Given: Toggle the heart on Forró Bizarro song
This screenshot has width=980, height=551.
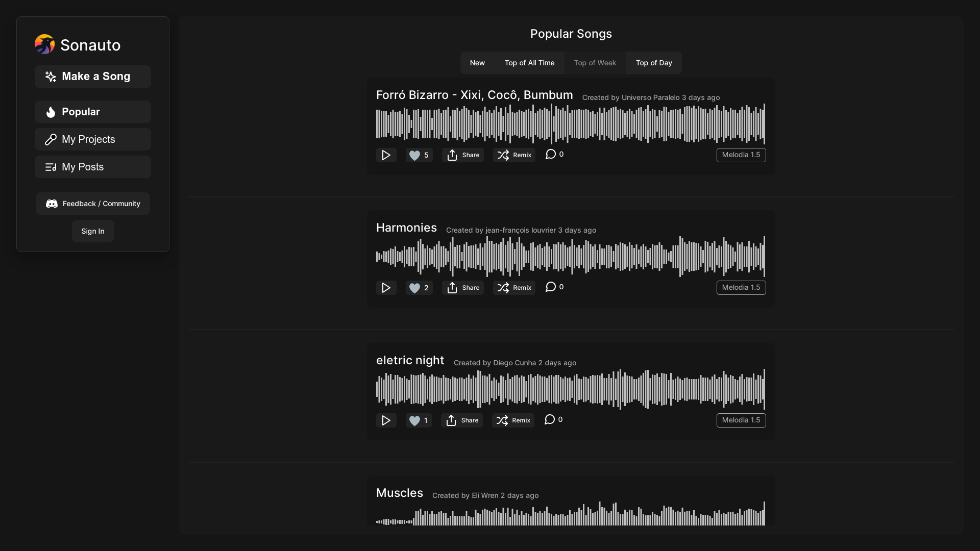Looking at the screenshot, I should click(416, 155).
